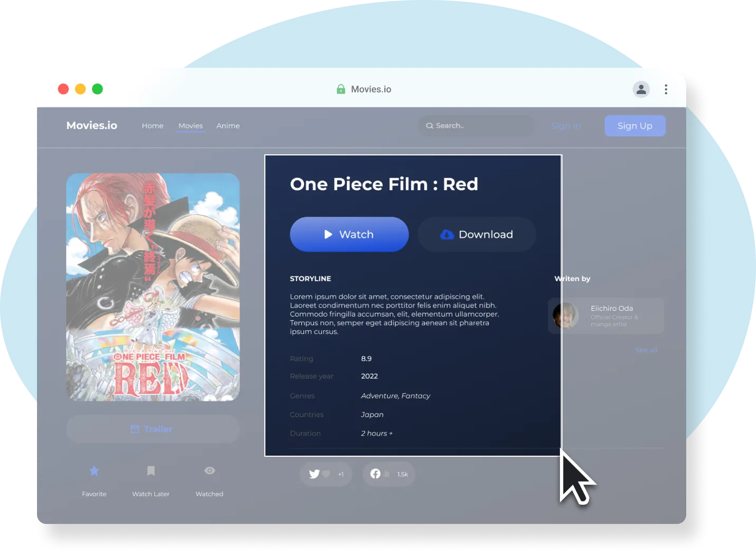
Task: Click the Watch button
Action: (349, 234)
